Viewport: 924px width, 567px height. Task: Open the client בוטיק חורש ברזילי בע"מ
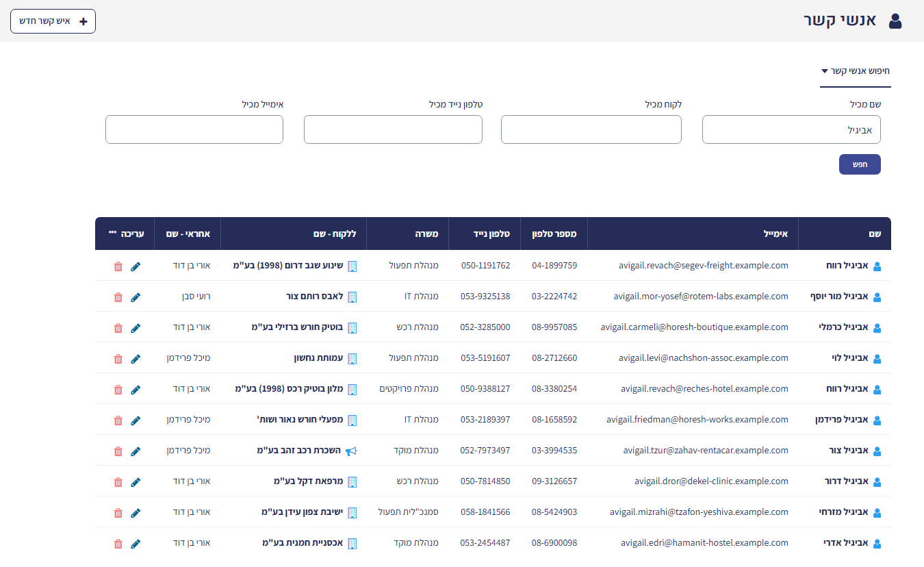tap(298, 327)
